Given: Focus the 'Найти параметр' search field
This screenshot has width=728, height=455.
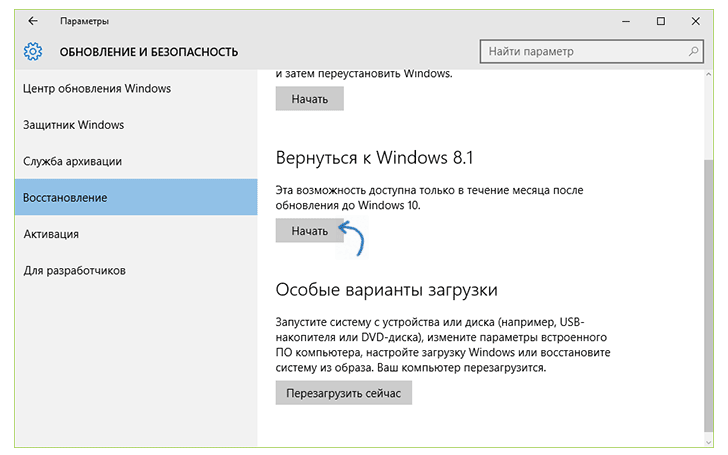Looking at the screenshot, I should tap(592, 51).
